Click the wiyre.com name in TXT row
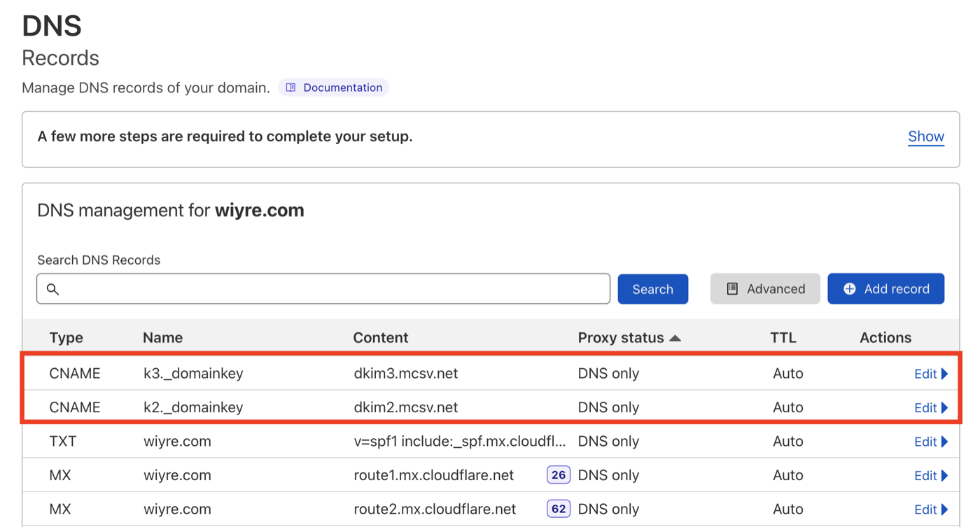Screen dimensions: 980x527 [177, 442]
